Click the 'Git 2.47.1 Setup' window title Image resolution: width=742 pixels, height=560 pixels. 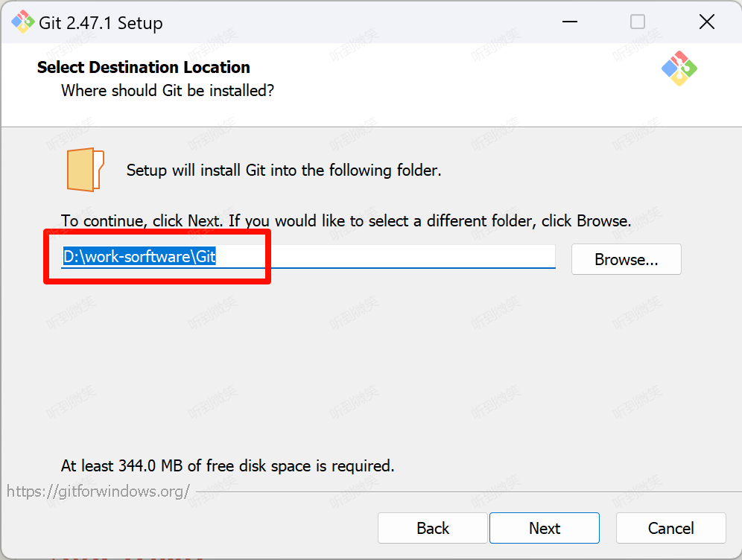click(101, 22)
